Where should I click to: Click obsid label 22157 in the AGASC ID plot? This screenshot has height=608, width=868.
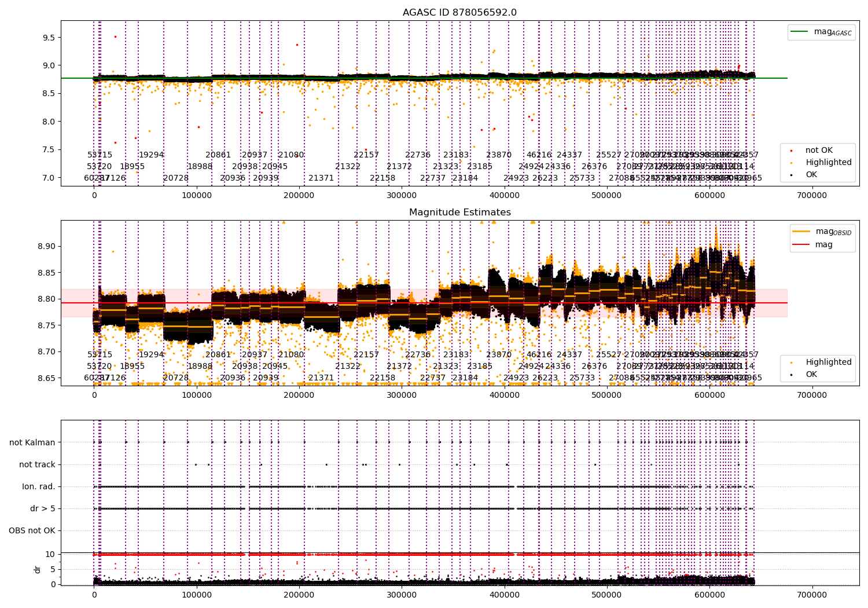click(366, 155)
